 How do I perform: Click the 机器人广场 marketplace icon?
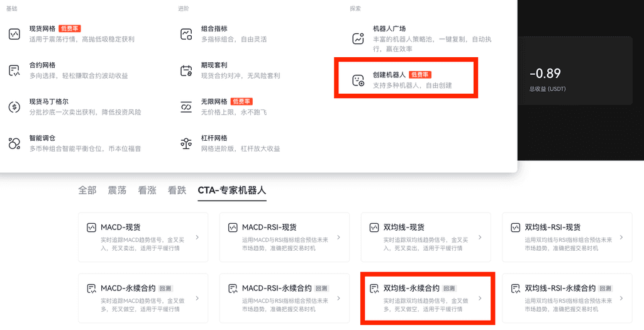[358, 38]
